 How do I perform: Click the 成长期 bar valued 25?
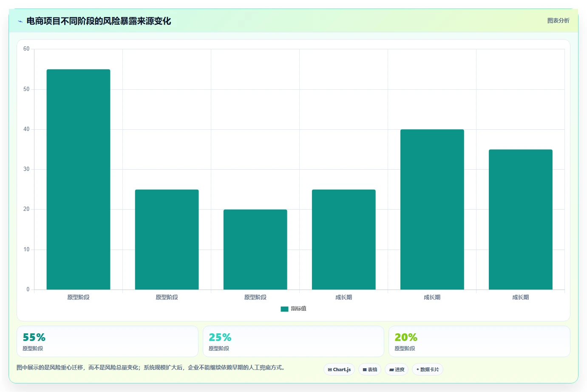[x=343, y=240]
